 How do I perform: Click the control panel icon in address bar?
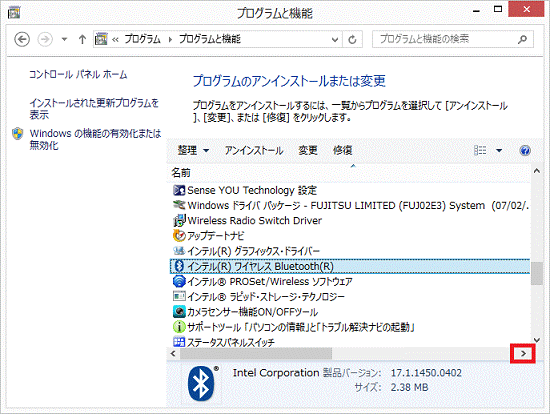click(x=101, y=39)
